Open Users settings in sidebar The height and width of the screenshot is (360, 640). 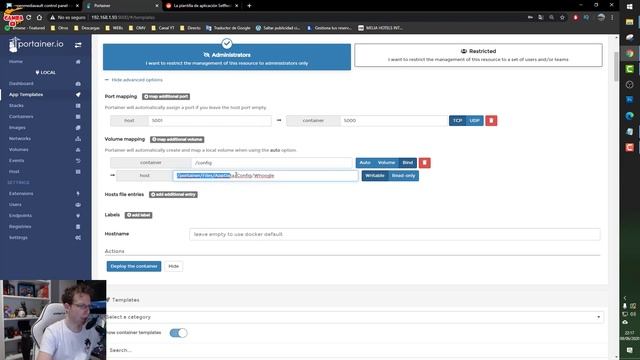15,204
